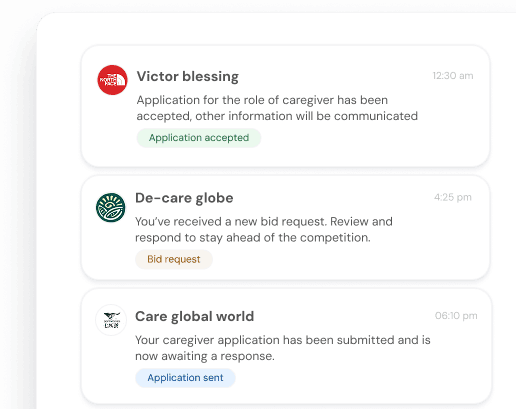The height and width of the screenshot is (409, 516).
Task: Click the 4:25 pm timestamp
Action: click(x=453, y=197)
